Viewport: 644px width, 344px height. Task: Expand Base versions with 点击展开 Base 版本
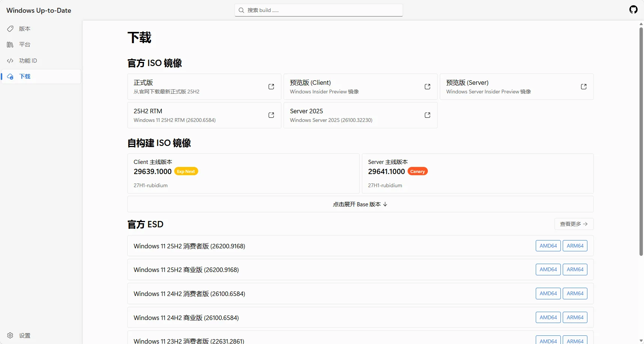coord(360,204)
